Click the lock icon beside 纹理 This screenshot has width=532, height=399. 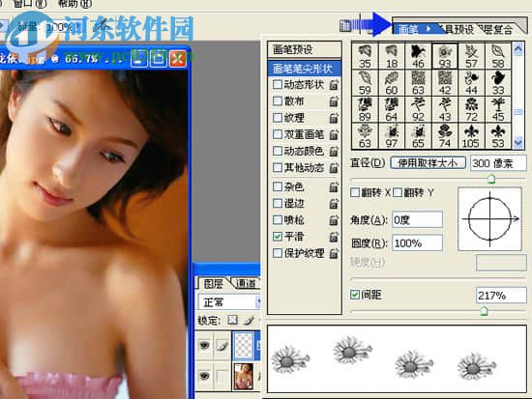click(334, 118)
